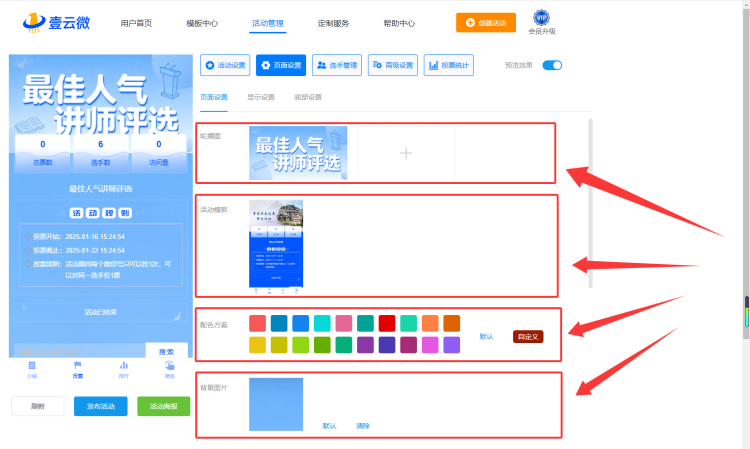
Task: Click the green 活动海报 button
Action: (x=164, y=406)
